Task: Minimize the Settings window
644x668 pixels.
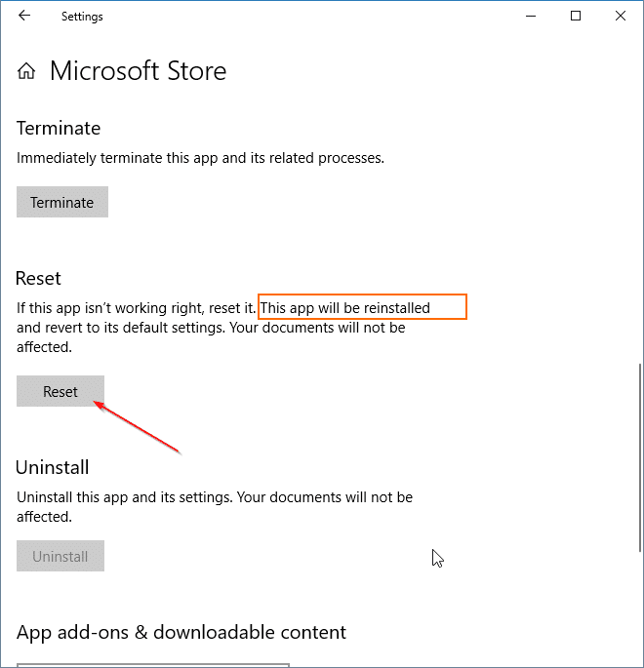Action: [531, 17]
